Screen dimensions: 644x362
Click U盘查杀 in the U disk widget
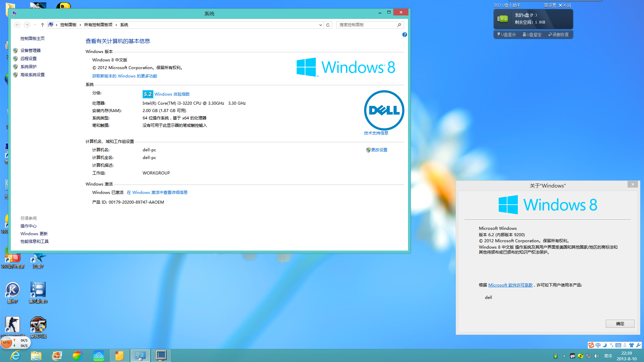[506, 35]
